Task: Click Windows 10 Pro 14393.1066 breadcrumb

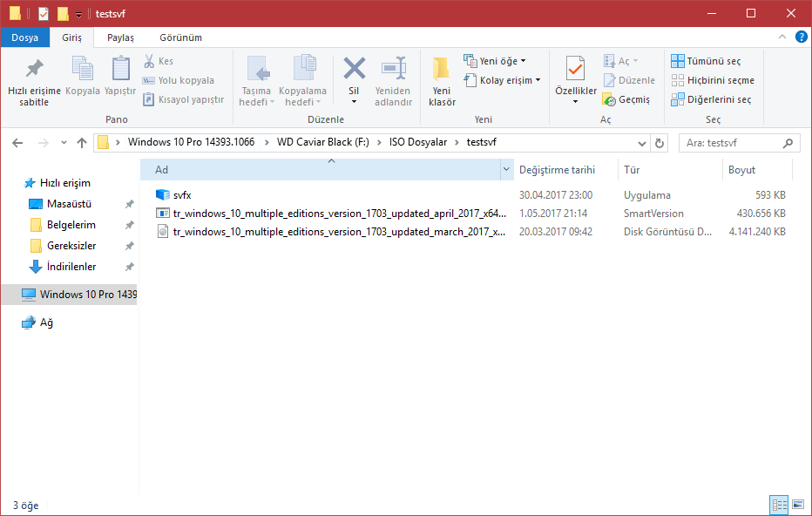Action: [x=191, y=142]
